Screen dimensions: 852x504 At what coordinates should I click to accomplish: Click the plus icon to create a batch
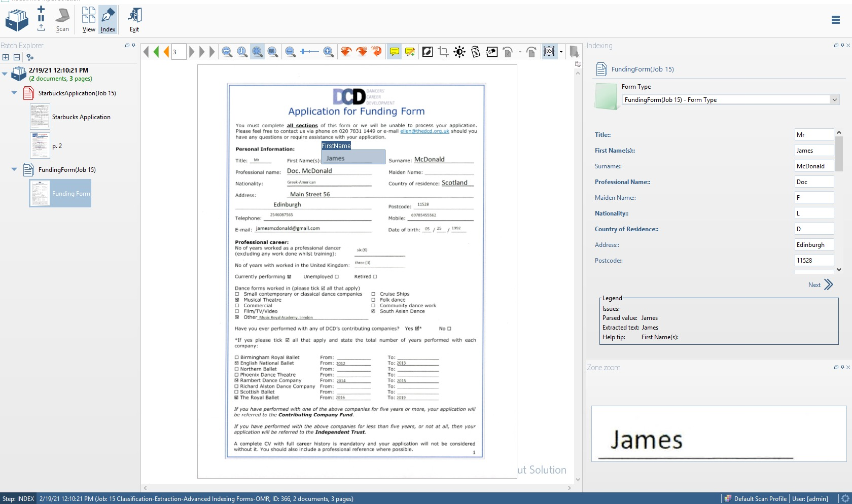point(41,9)
